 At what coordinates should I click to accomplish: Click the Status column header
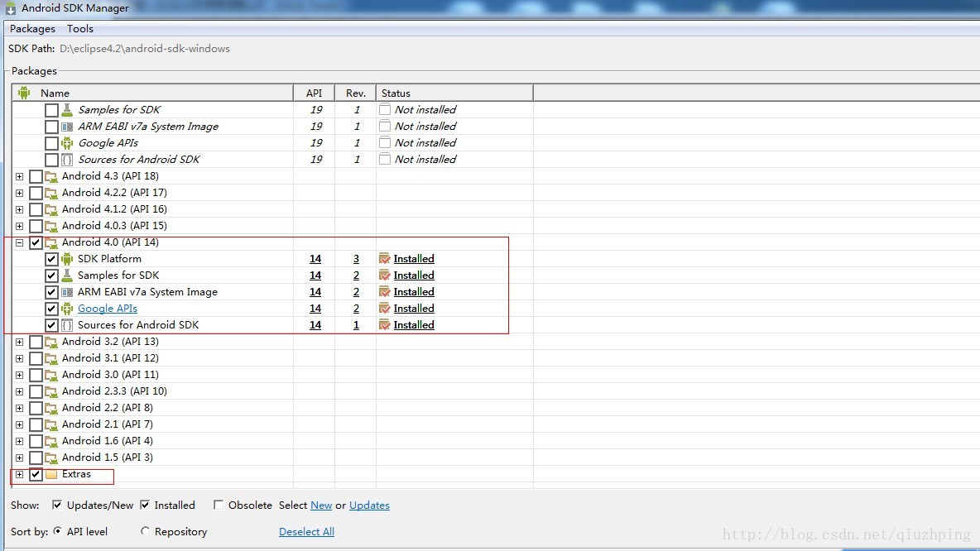pyautogui.click(x=454, y=93)
